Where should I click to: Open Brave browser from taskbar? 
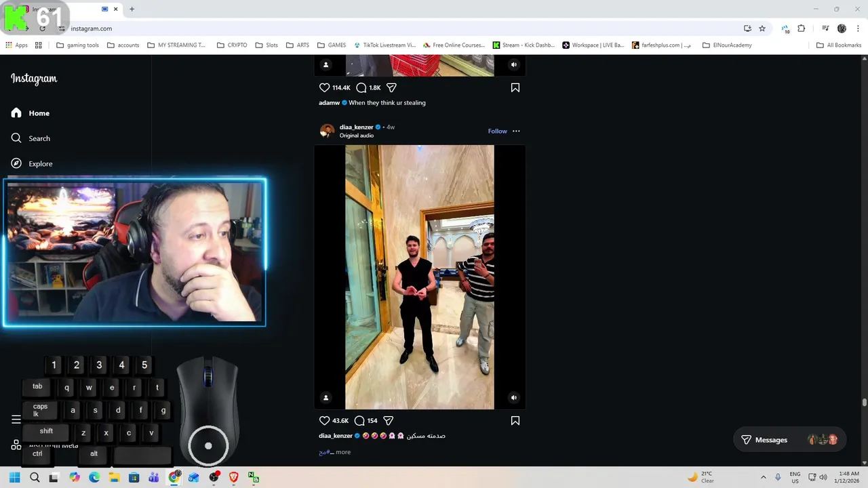(234, 478)
